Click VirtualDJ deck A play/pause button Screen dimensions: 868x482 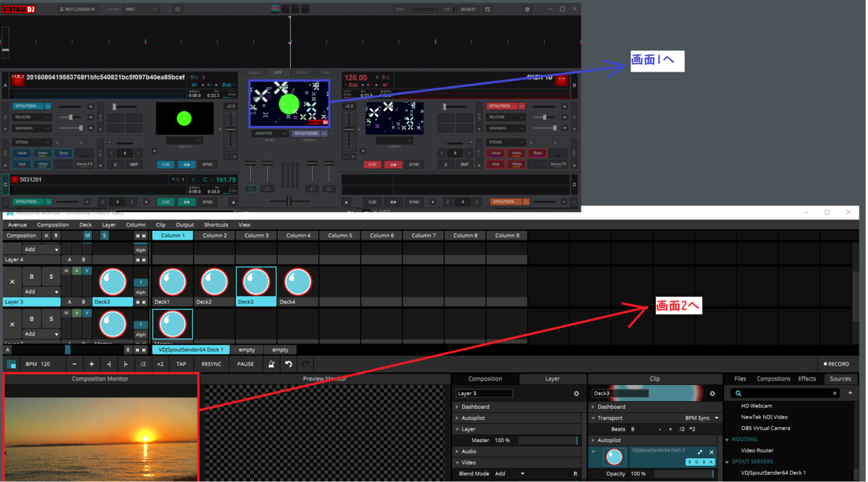[187, 164]
